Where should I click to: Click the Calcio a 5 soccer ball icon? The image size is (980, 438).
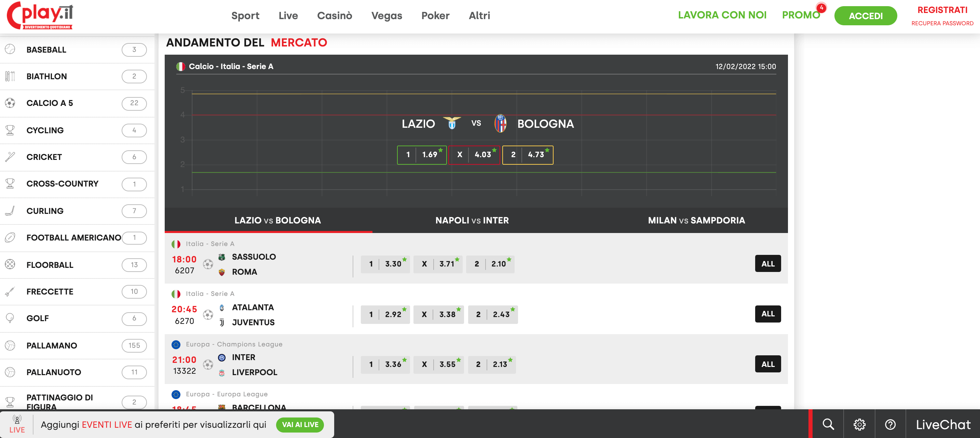(10, 103)
